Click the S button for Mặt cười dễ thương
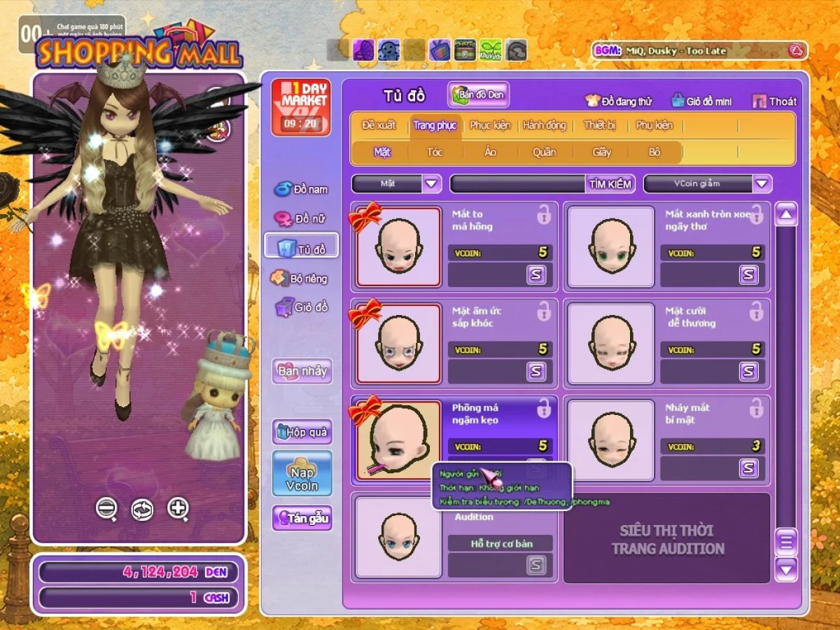Viewport: 840px width, 630px height. click(x=749, y=371)
